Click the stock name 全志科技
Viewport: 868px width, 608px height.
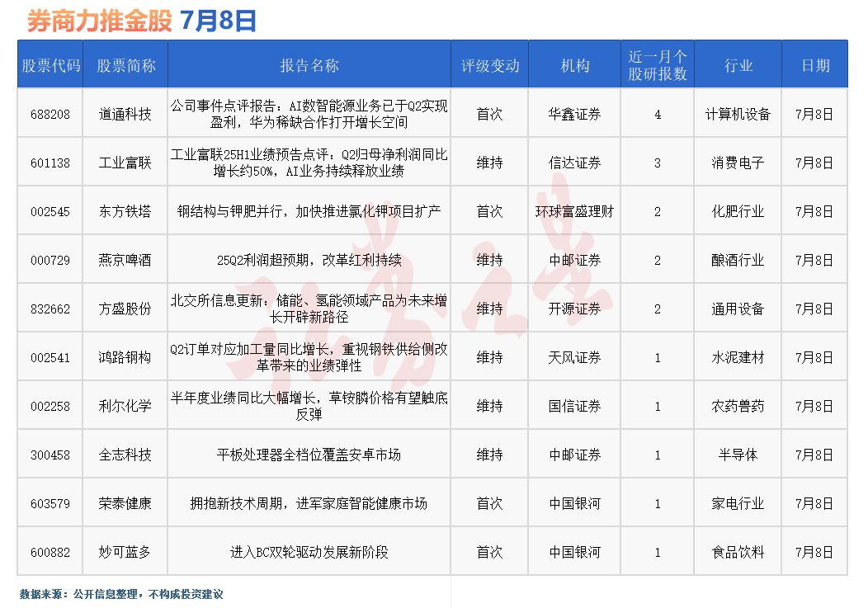[125, 455]
